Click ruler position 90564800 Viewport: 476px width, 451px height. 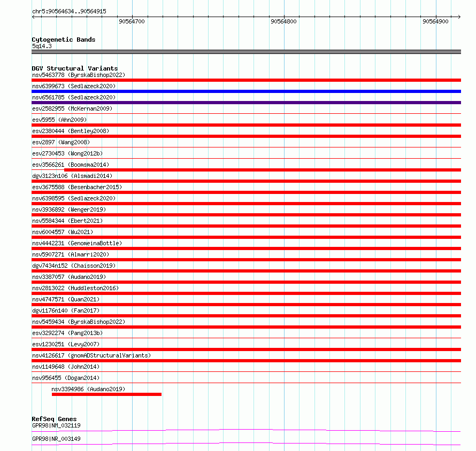point(283,21)
